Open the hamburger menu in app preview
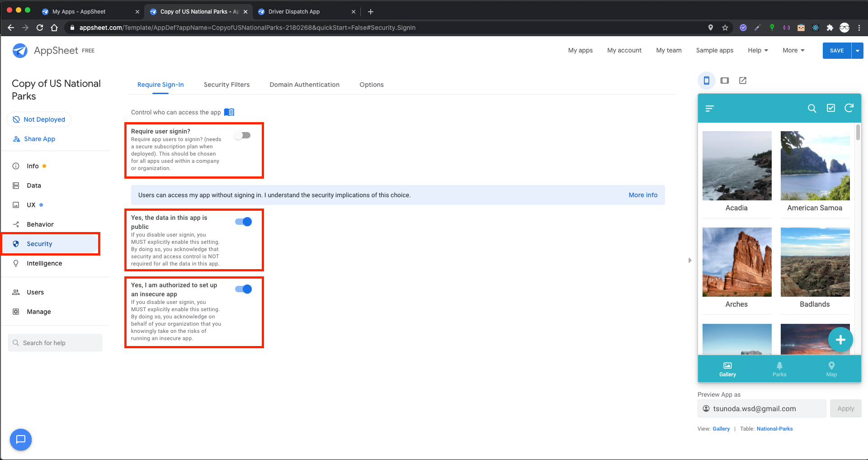 (710, 108)
